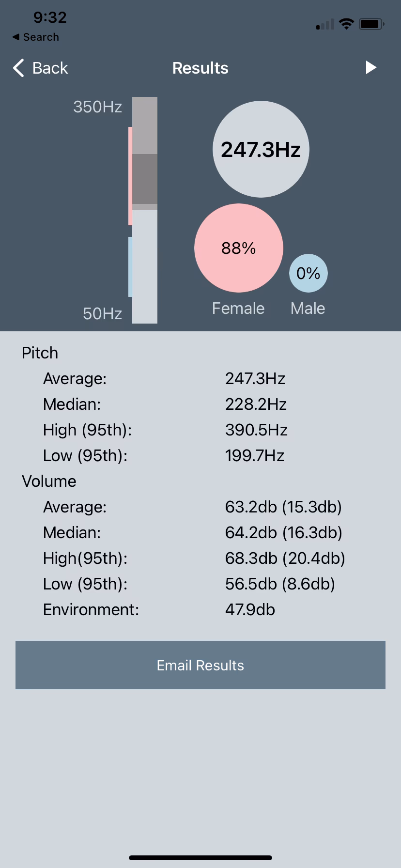Select the Pitch High 390.5Hz value
401x868 pixels.
coord(256,430)
